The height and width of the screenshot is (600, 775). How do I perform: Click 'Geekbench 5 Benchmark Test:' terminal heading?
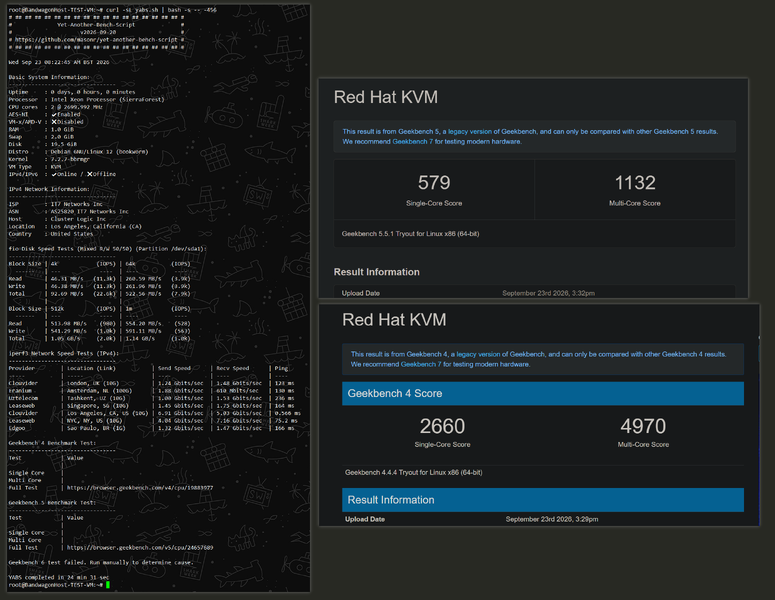coord(52,503)
